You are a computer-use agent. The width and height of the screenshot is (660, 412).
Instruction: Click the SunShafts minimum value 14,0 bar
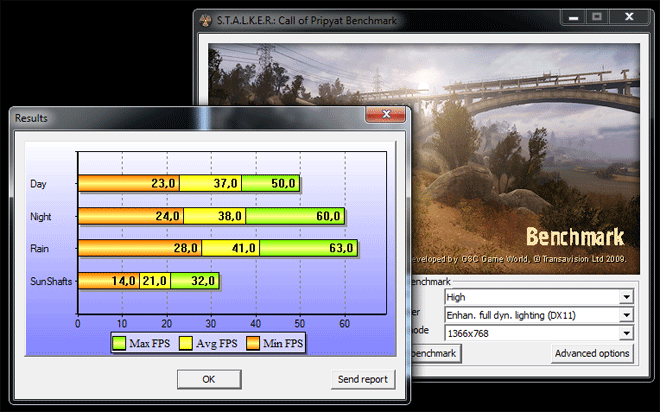pos(109,281)
